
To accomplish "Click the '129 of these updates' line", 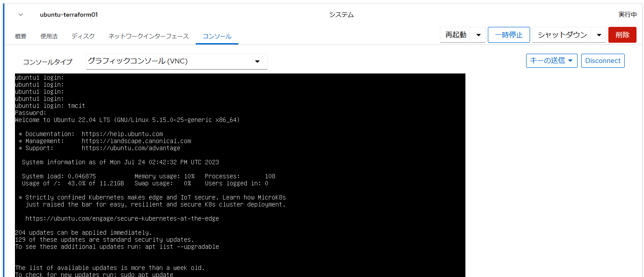I will [x=105, y=240].
